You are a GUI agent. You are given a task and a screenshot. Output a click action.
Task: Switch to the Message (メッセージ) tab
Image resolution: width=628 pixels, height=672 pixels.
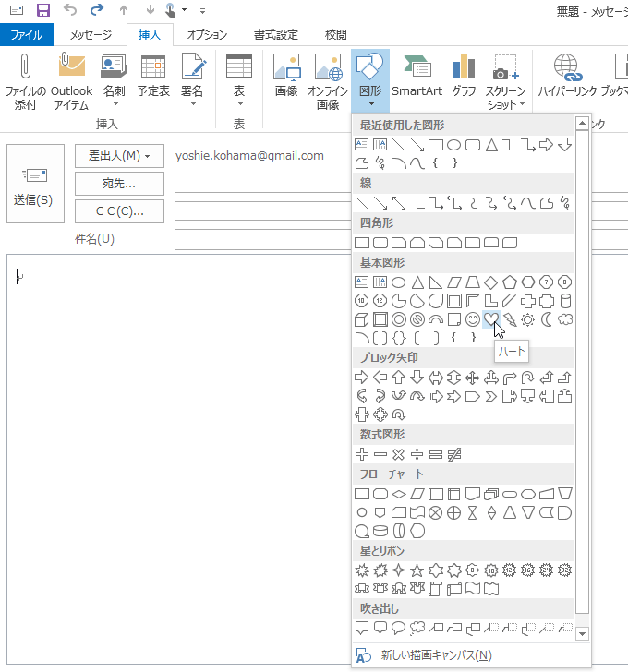(91, 34)
